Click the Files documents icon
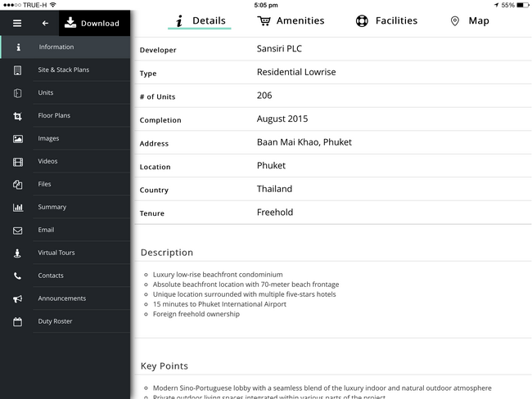Viewport: 532px width, 399px height. [18, 185]
